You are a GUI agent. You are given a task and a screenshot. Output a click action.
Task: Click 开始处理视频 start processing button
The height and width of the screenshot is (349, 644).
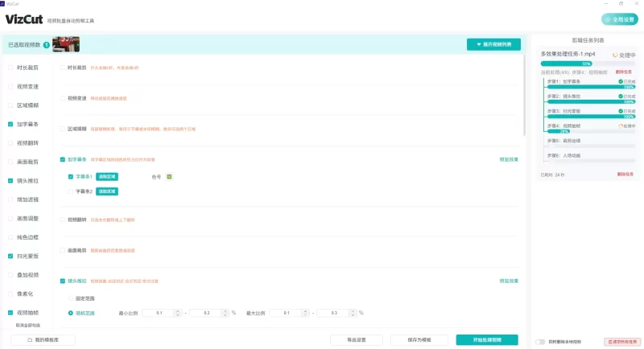pyautogui.click(x=487, y=340)
